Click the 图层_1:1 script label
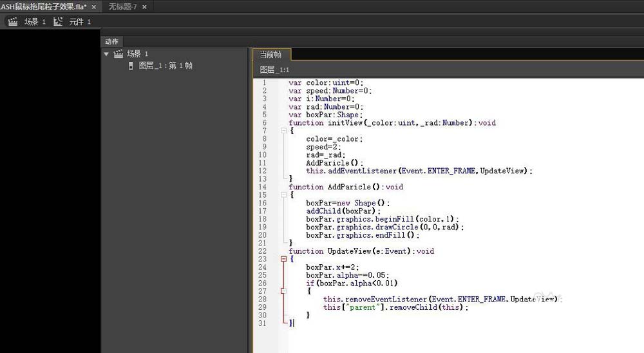Screen dimensions: 644x353 click(274, 70)
